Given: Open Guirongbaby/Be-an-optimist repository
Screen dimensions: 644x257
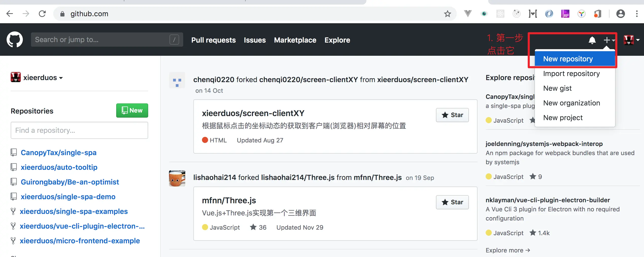Looking at the screenshot, I should [x=70, y=182].
